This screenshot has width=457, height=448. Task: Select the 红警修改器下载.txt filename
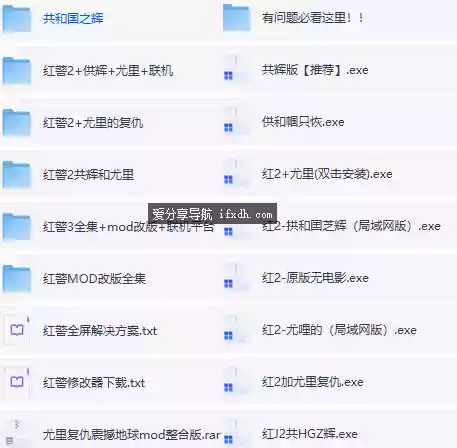click(x=94, y=383)
